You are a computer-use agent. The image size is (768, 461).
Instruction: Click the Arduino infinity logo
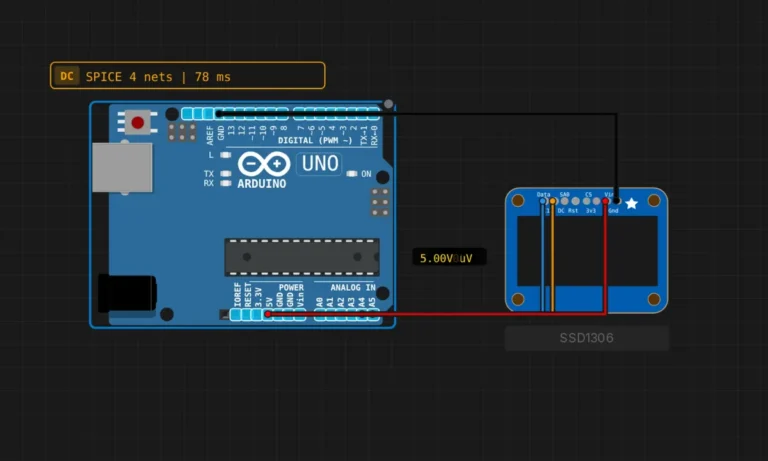(264, 164)
